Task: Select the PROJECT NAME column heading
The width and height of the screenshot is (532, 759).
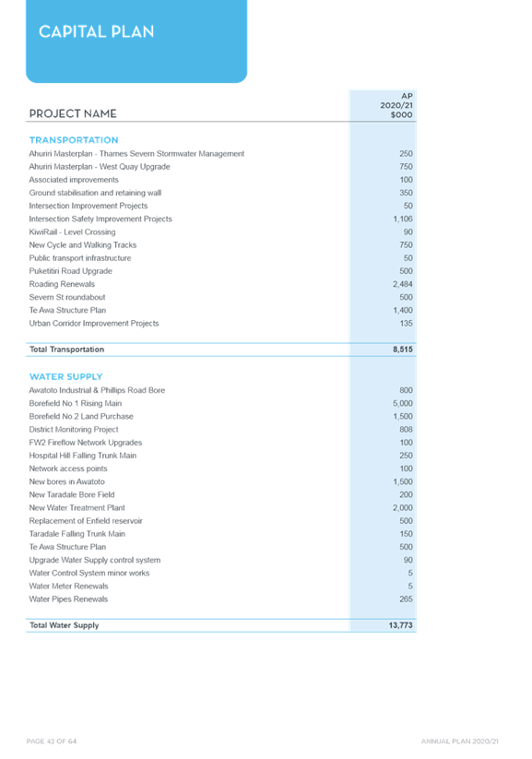Action: point(73,113)
